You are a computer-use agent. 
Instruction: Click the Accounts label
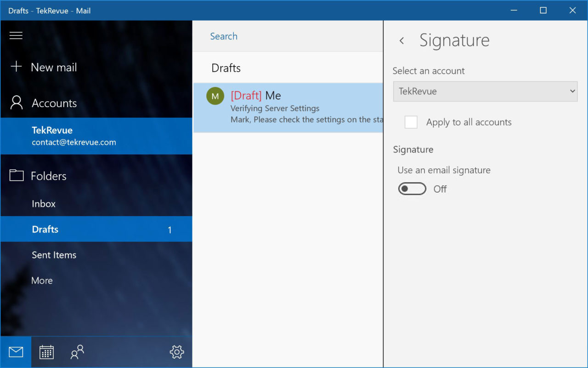[54, 103]
